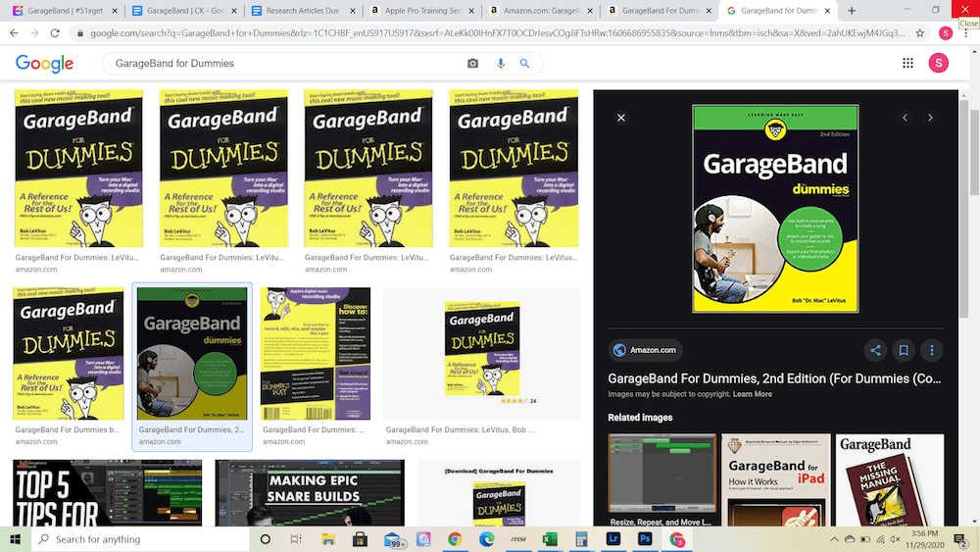Viewport: 980px width, 552px height.
Task: Open Download GarageBand For Dummies thumbnail
Action: [x=499, y=492]
